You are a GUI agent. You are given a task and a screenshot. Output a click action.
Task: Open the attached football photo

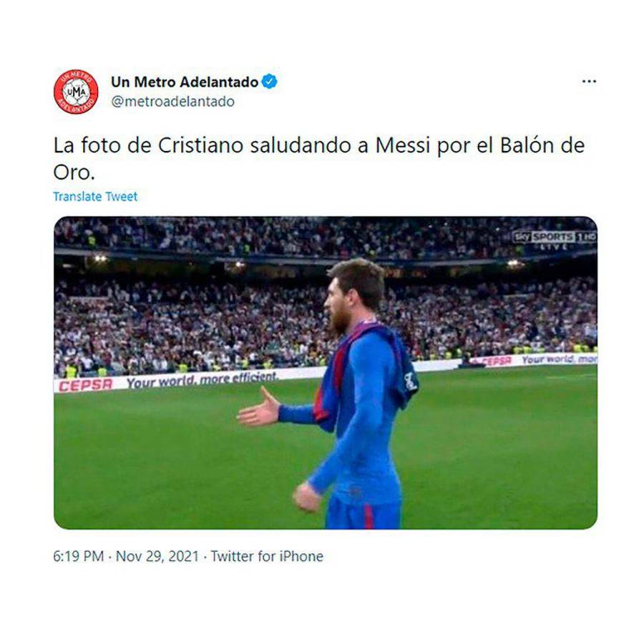click(326, 373)
